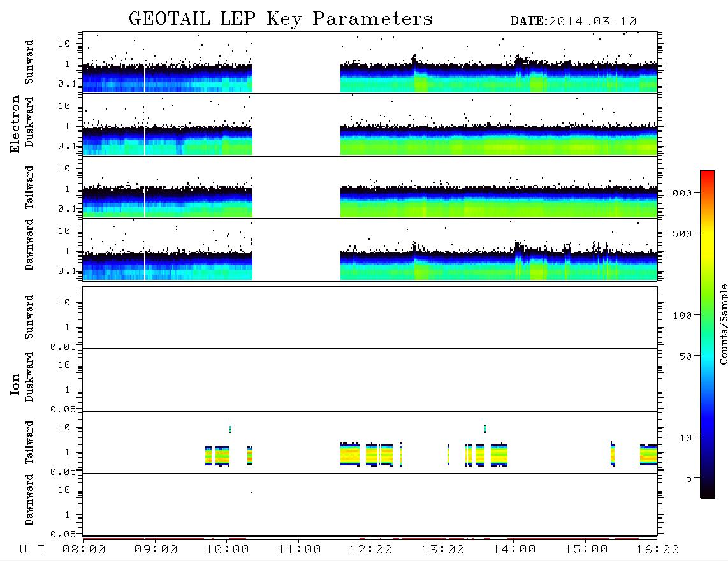The image size is (728, 561).
Task: Click the Electron "Dawnward" panel label
Action: point(29,245)
